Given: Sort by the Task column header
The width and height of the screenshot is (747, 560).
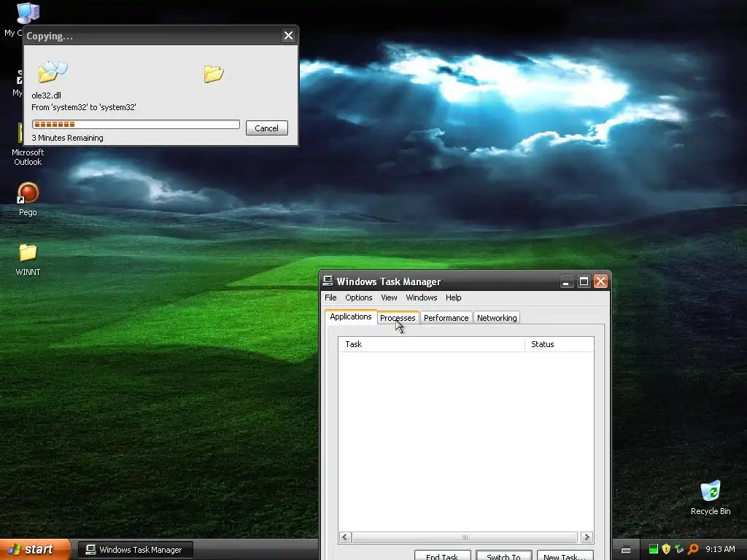Looking at the screenshot, I should point(432,344).
